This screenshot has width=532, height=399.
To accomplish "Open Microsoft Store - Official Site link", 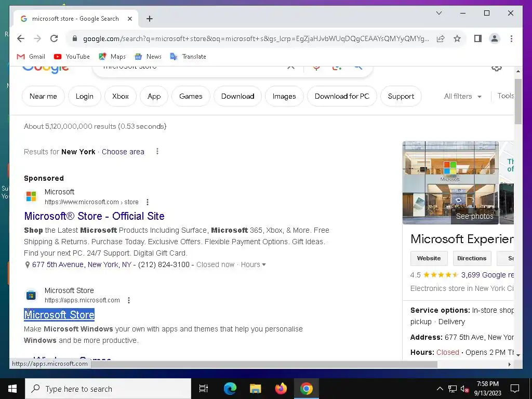I will click(x=95, y=216).
